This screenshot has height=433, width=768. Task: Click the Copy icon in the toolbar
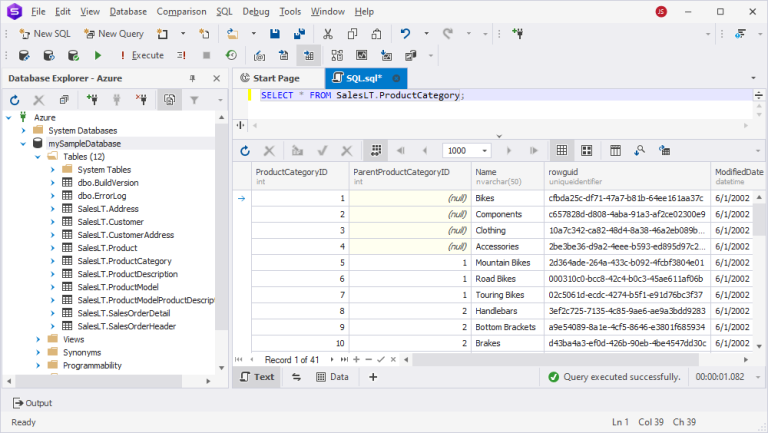(352, 34)
